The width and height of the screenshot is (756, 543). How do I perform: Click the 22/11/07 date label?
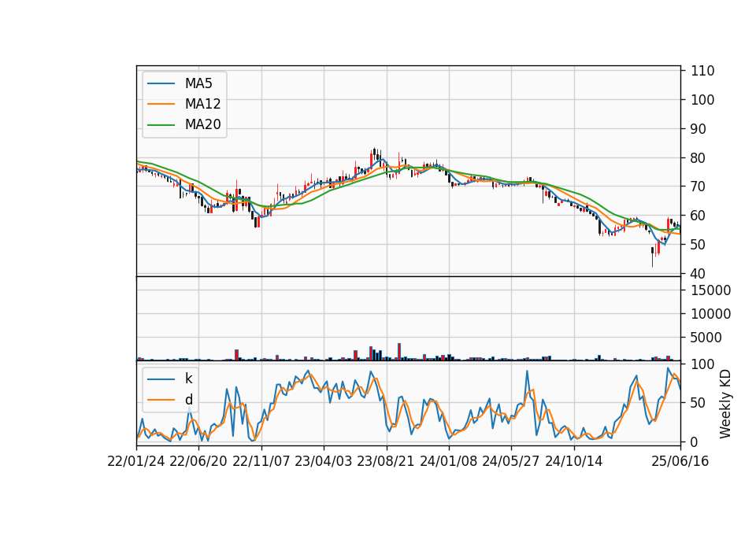[x=261, y=461]
